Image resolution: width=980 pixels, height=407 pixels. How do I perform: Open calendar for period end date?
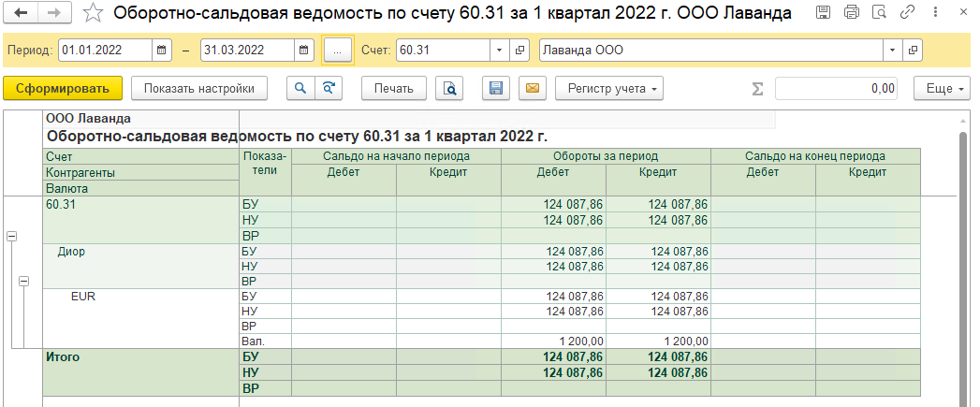(x=303, y=50)
